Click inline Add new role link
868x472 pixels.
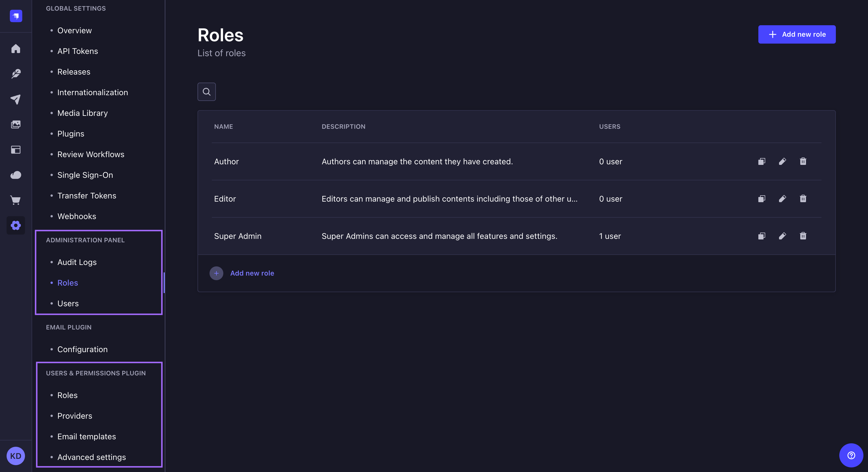tap(252, 273)
